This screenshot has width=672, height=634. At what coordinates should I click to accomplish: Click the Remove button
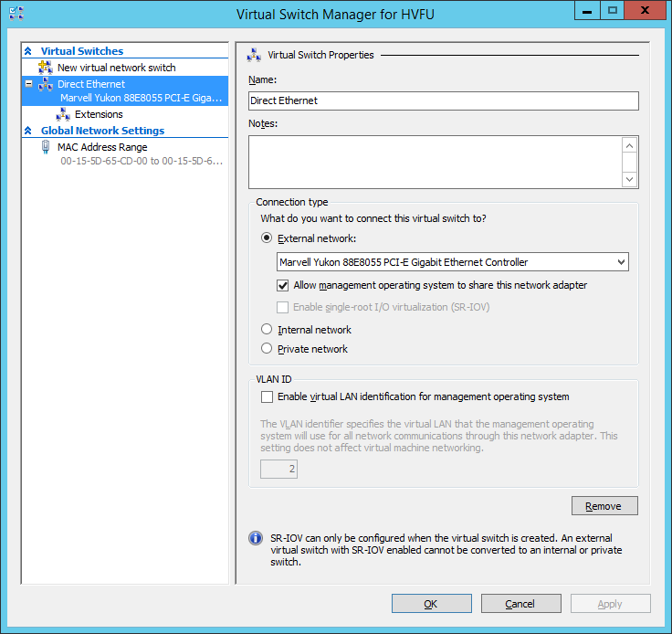[x=604, y=506]
